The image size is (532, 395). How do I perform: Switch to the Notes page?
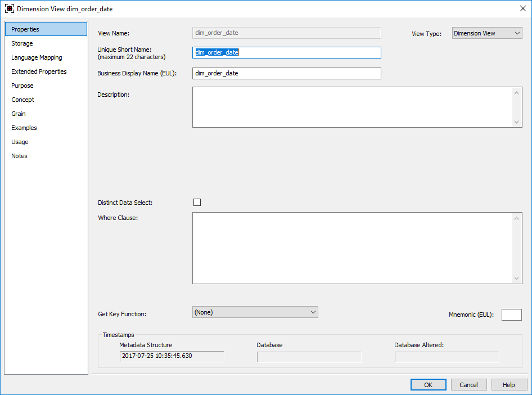(x=19, y=156)
